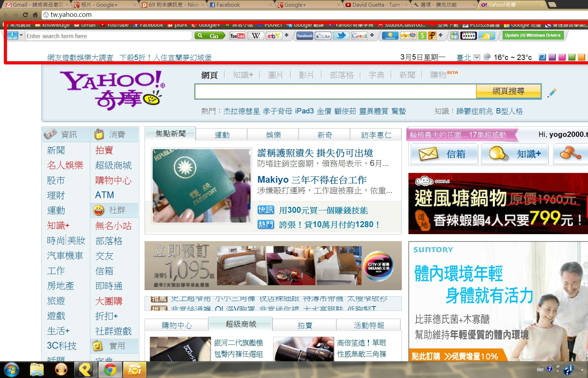The image size is (588, 378).
Task: Open the 無名小站 sidebar link
Action: click(x=113, y=226)
